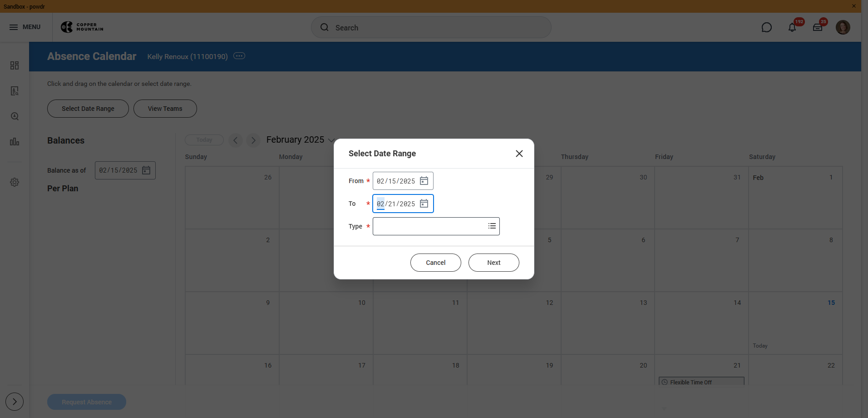The height and width of the screenshot is (418, 868).
Task: Click the From date field
Action: click(x=403, y=181)
